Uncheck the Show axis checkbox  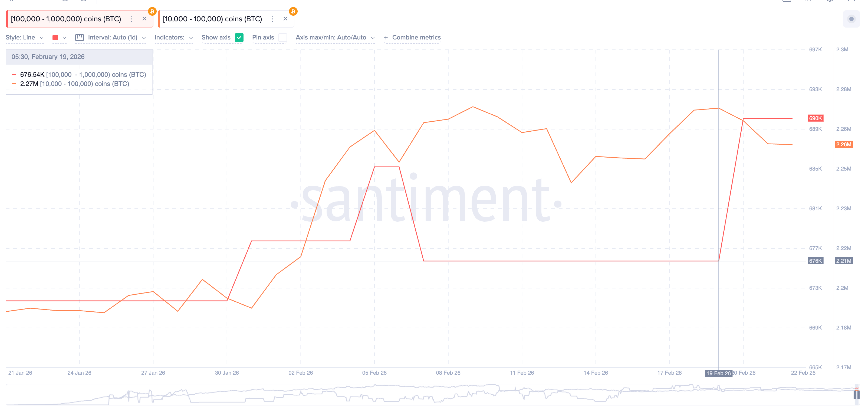(239, 37)
